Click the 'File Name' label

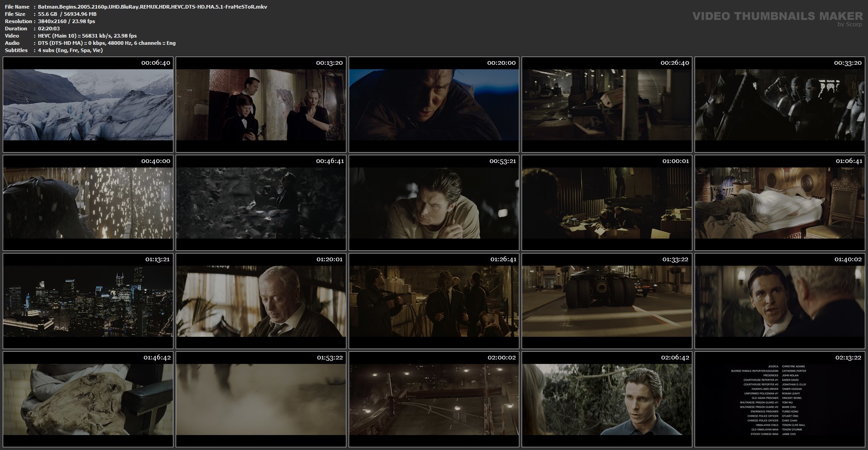pyautogui.click(x=17, y=7)
